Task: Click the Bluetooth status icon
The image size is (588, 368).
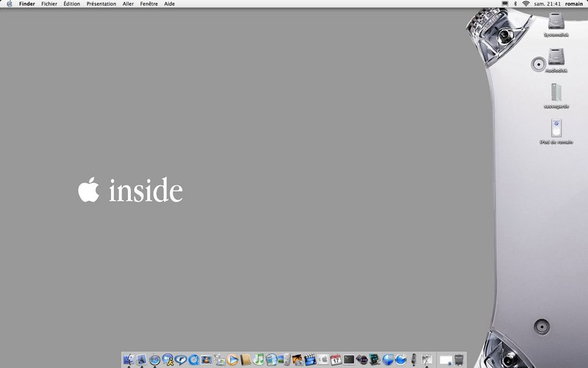Action: point(514,4)
